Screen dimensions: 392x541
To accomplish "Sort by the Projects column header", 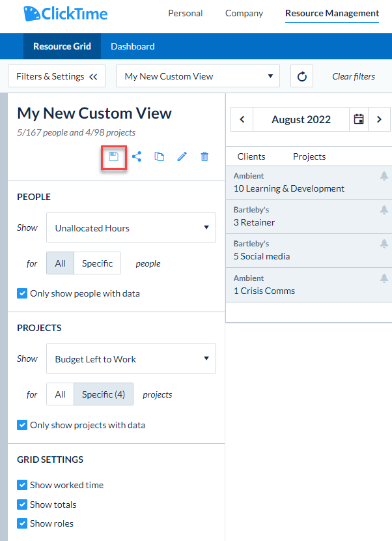I will (309, 156).
